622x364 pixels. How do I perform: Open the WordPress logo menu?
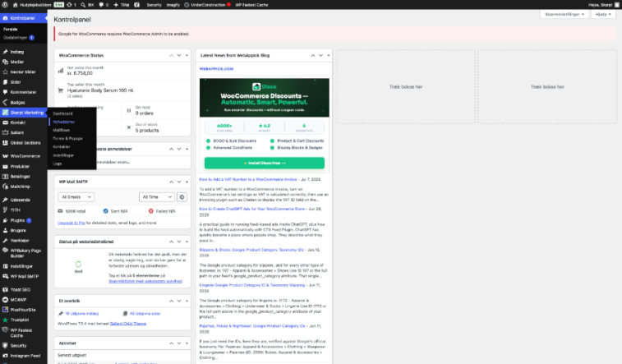pyautogui.click(x=5, y=5)
